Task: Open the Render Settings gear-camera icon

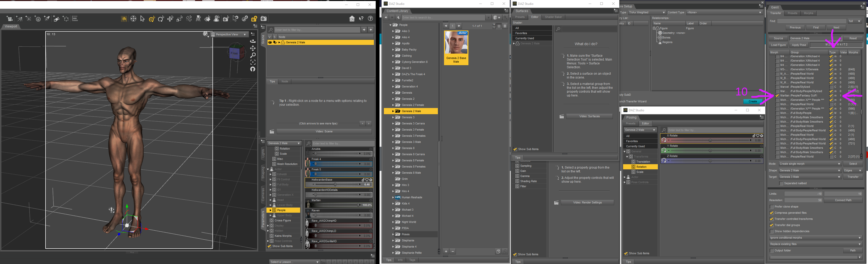Action: tap(254, 19)
